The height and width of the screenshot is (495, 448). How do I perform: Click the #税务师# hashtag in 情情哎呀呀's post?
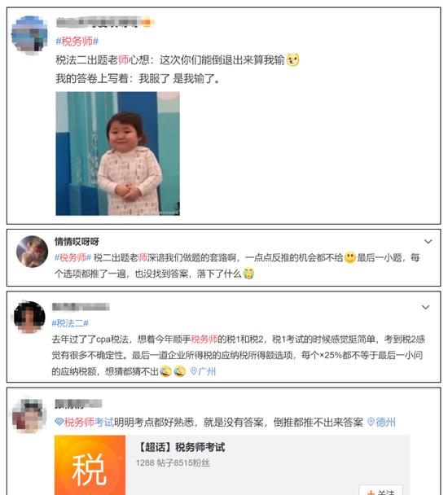(x=72, y=258)
